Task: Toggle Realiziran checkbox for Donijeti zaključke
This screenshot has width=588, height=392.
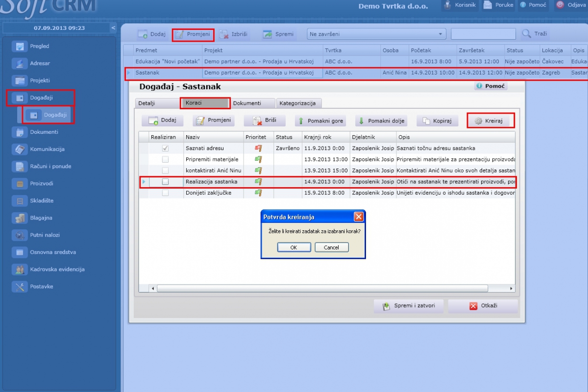Action: pyautogui.click(x=166, y=193)
